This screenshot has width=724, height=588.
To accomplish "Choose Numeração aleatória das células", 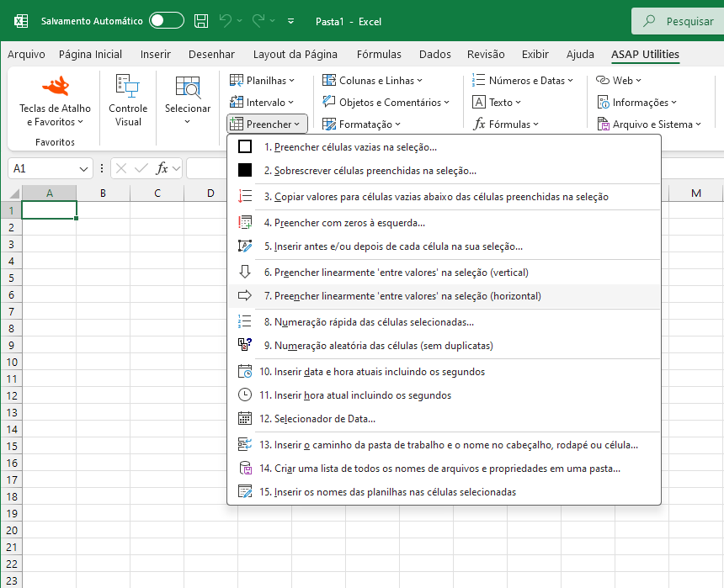I will pos(444,345).
